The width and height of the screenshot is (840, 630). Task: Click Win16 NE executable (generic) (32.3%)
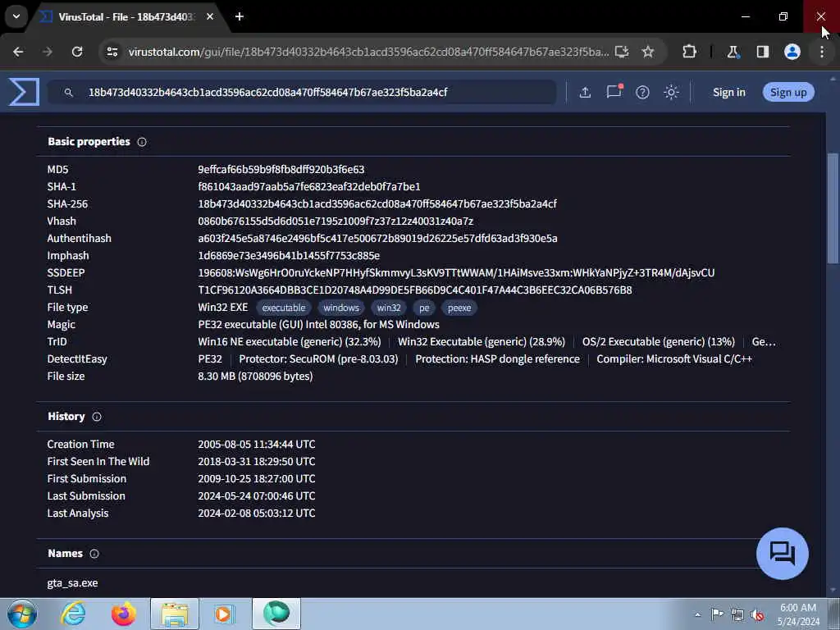tap(290, 342)
